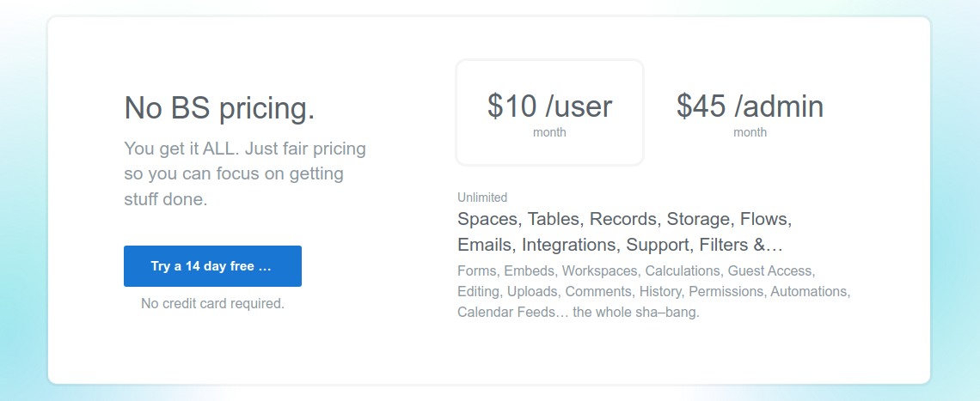The image size is (980, 401).
Task: Click "month" label under $10 /user
Action: tap(549, 132)
